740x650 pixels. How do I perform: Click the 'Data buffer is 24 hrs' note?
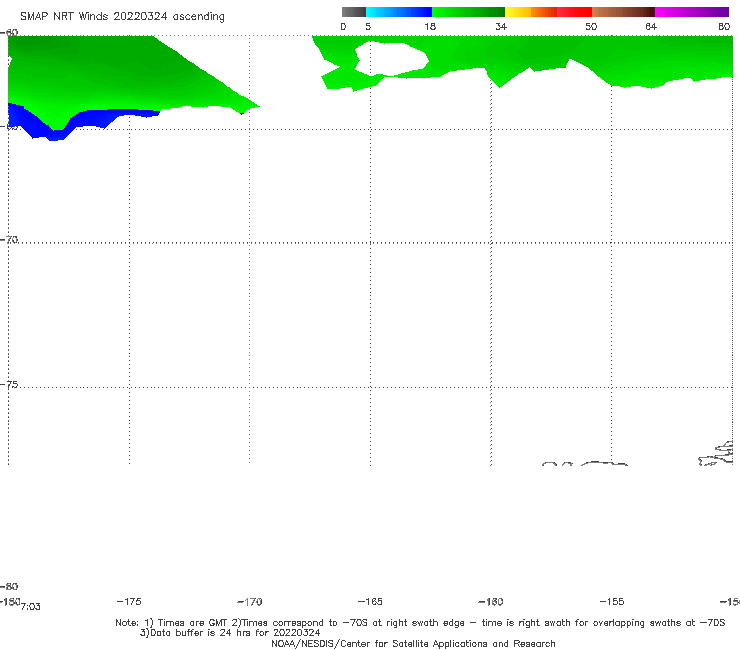click(x=230, y=633)
